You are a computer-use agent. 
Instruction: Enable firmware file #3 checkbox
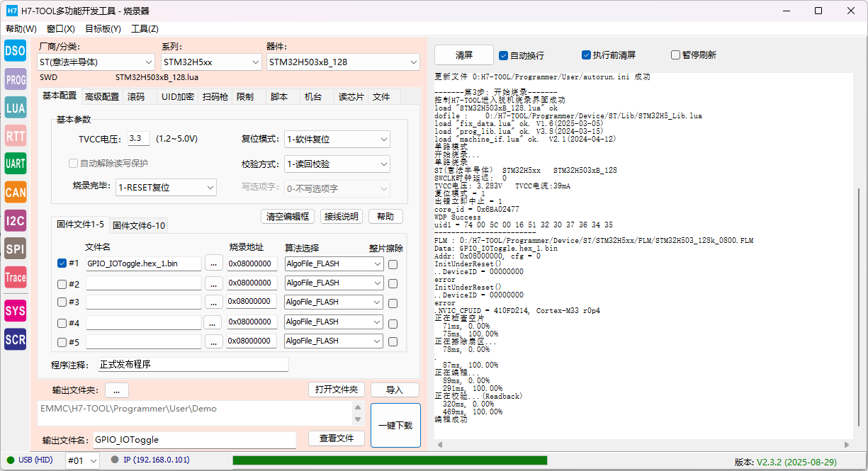coord(62,302)
